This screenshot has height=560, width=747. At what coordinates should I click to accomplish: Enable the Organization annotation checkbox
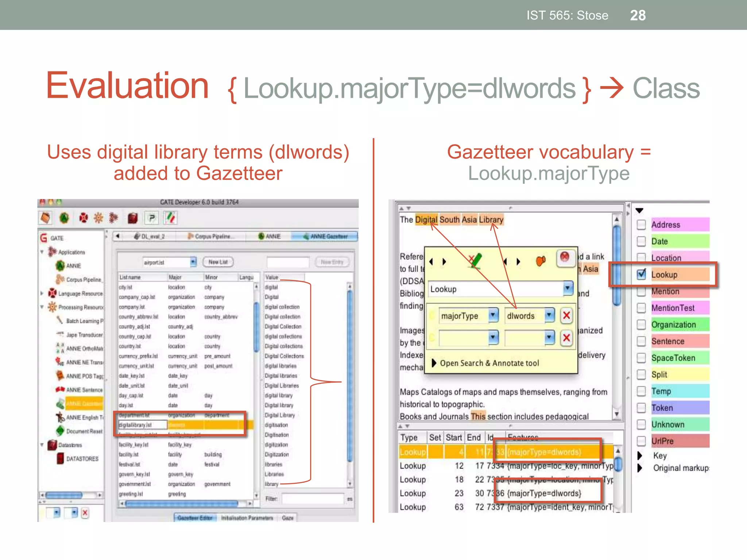tap(641, 324)
